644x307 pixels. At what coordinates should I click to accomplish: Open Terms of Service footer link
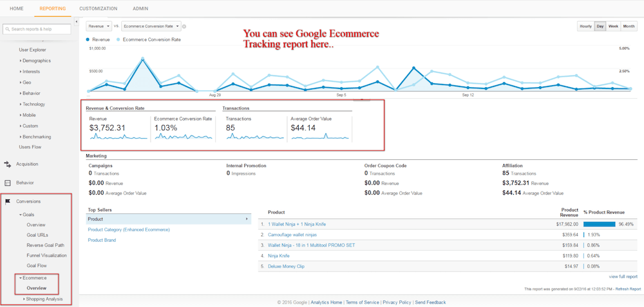(x=362, y=302)
